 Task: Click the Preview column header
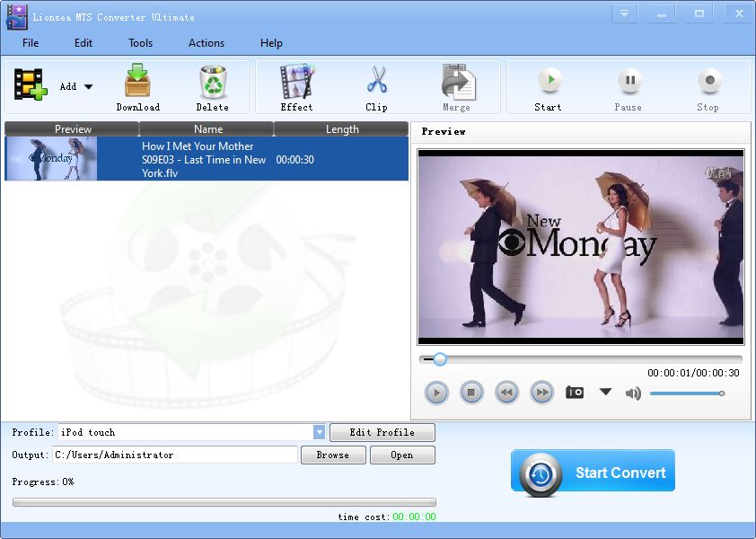[x=73, y=128]
